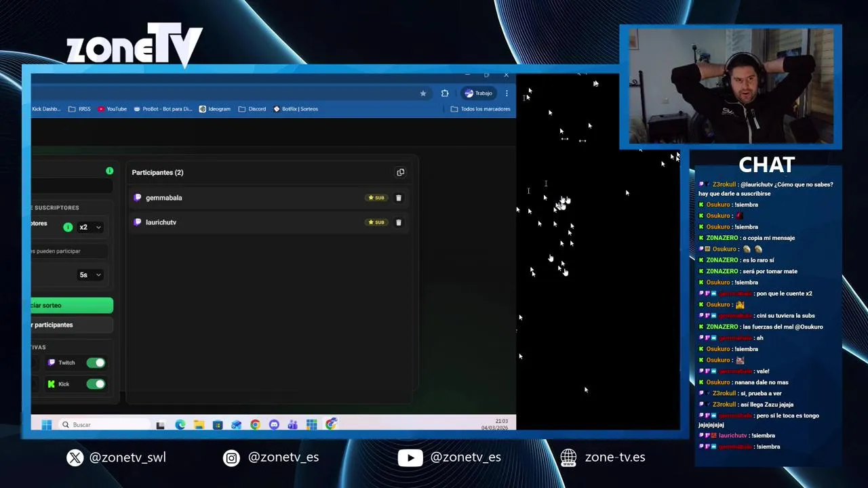The height and width of the screenshot is (488, 868).
Task: Click chat message 'pon que le cuente x2'
Action: 785,293
